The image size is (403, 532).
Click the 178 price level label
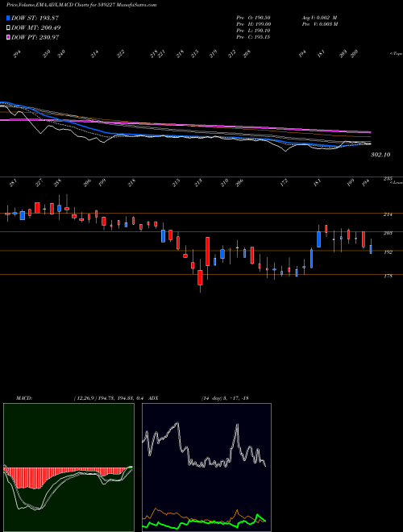[388, 276]
